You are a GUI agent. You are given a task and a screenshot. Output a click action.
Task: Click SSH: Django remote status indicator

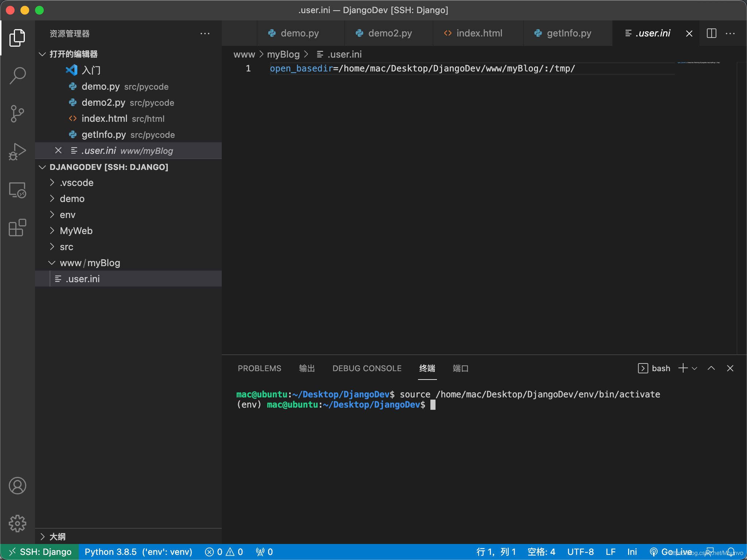point(39,552)
